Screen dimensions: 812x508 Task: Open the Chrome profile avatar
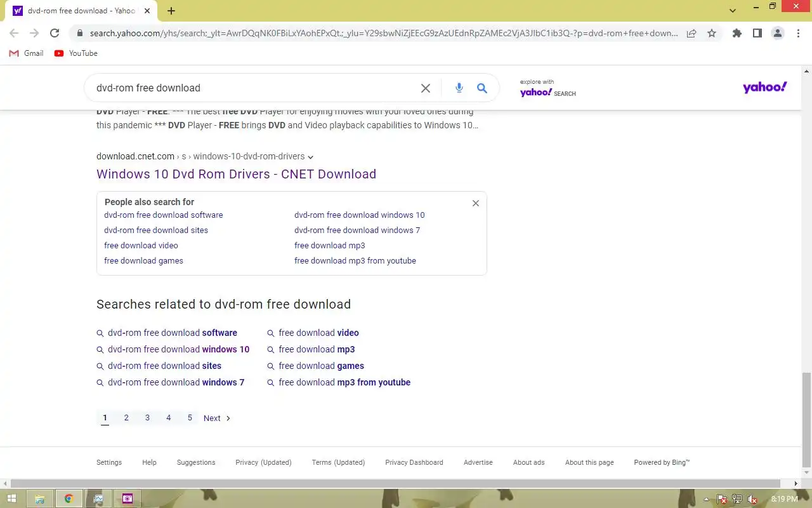778,33
